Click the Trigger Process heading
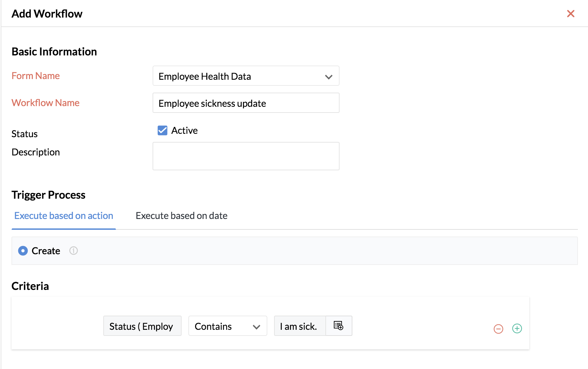The height and width of the screenshot is (369, 588). click(48, 195)
